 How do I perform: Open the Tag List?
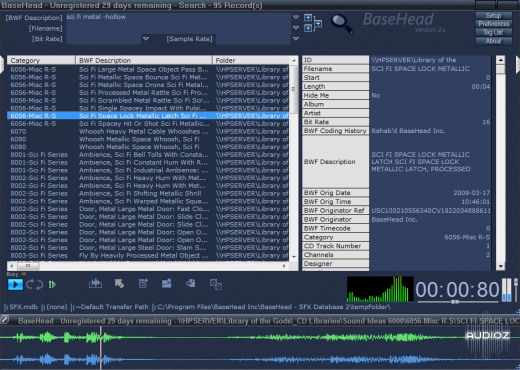pyautogui.click(x=493, y=32)
